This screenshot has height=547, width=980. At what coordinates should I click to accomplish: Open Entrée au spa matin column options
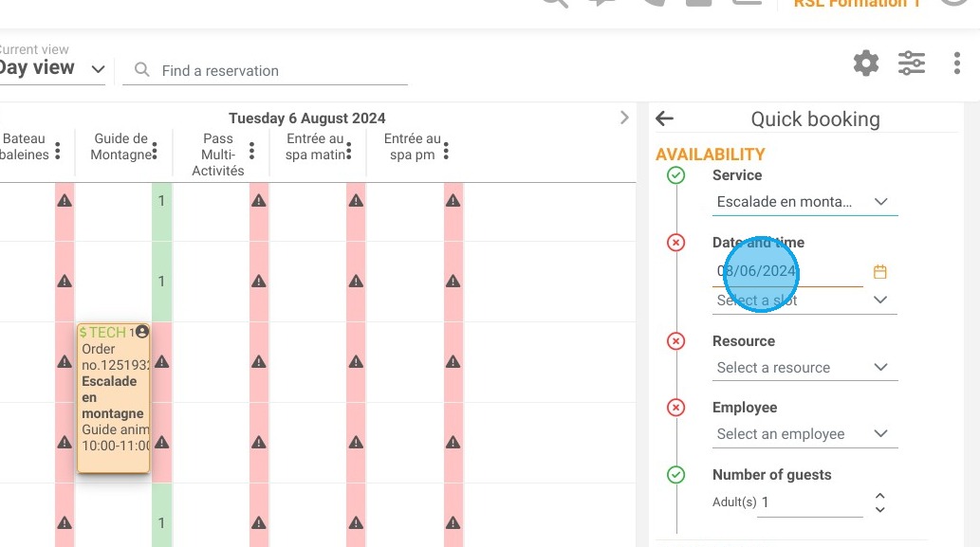tap(349, 151)
